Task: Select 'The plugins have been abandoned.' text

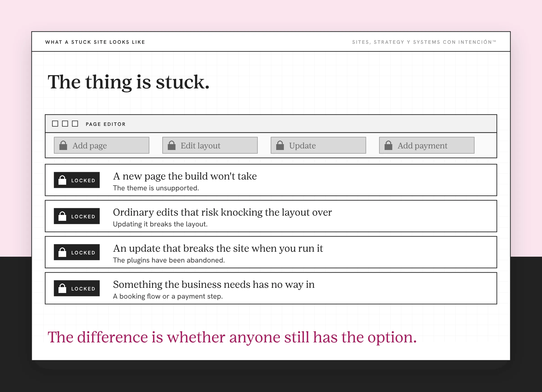Action: coord(169,260)
